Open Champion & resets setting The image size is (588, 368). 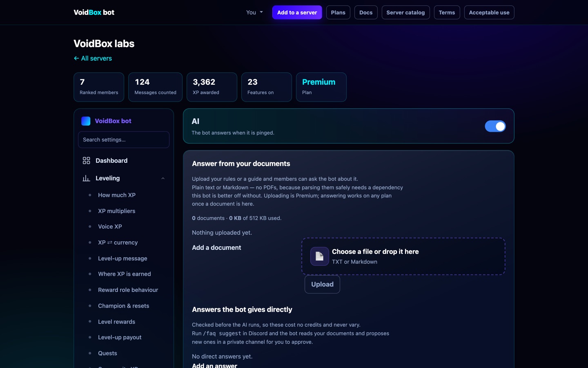tap(124, 306)
